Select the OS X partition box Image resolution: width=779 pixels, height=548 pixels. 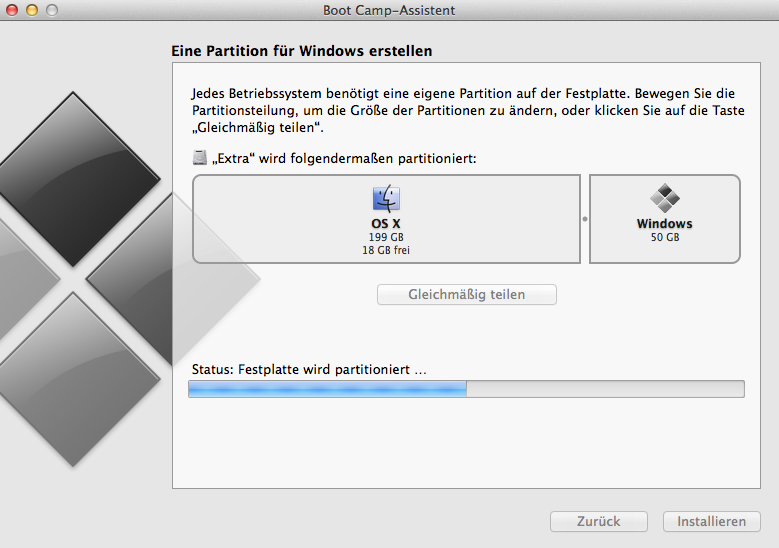click(387, 219)
